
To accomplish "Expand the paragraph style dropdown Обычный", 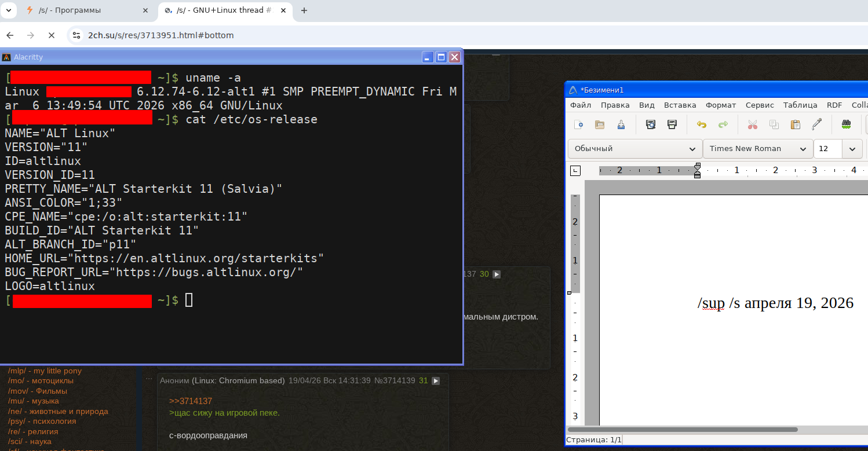I will (x=692, y=149).
